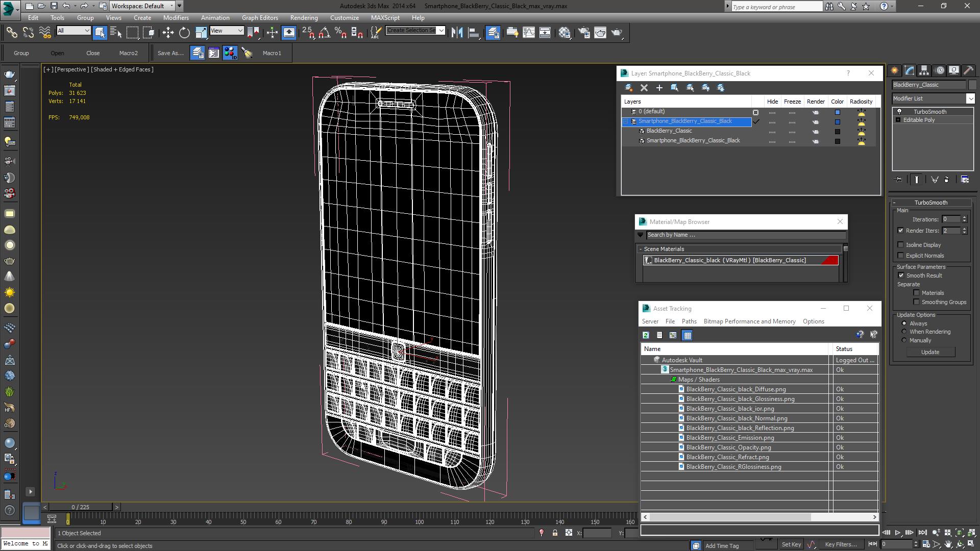
Task: Click Create New Layer in Layer dialog
Action: pos(629,88)
